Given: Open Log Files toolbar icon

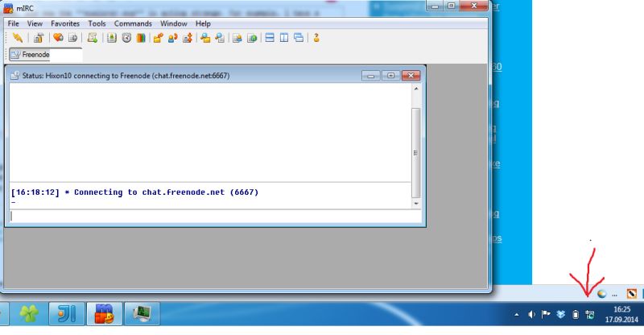Looking at the screenshot, I should click(x=220, y=38).
